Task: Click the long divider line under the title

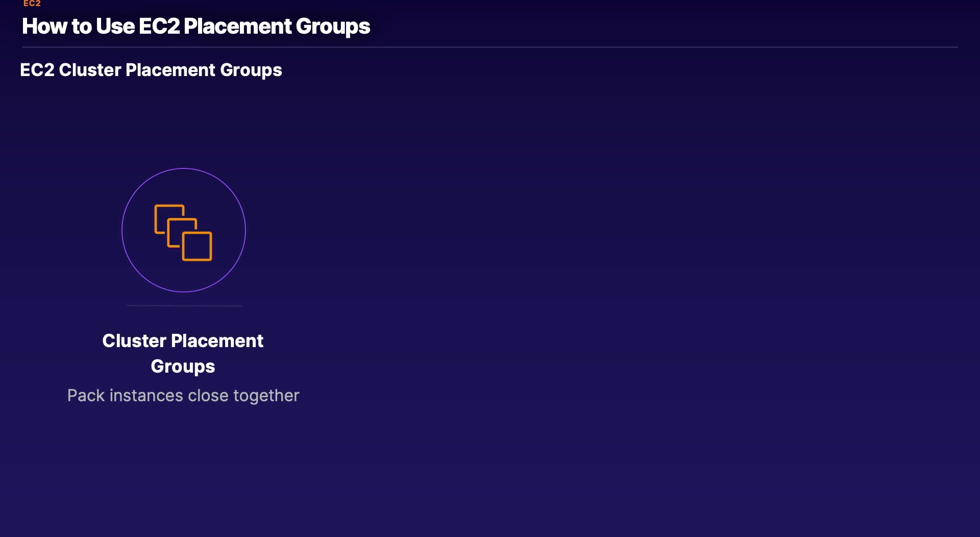Action: [490, 47]
